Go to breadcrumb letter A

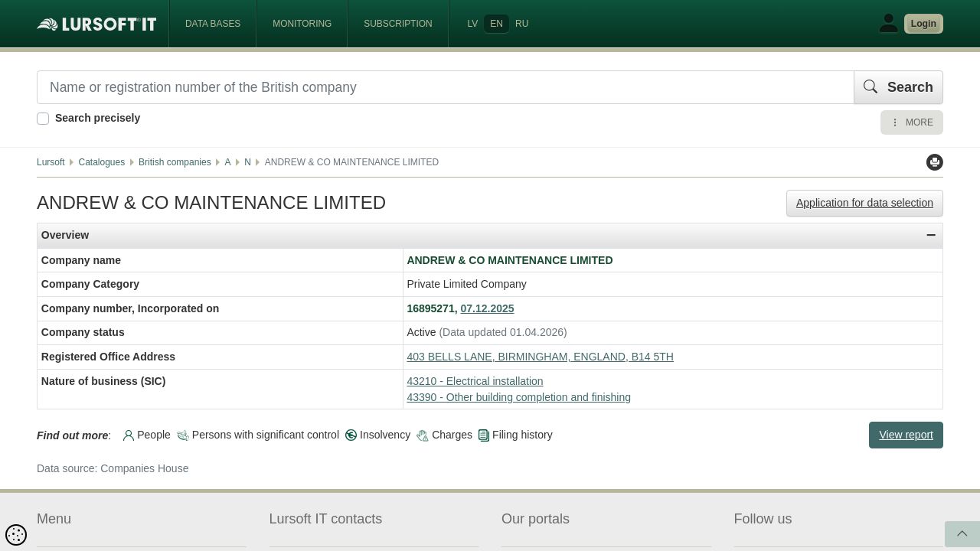point(227,162)
